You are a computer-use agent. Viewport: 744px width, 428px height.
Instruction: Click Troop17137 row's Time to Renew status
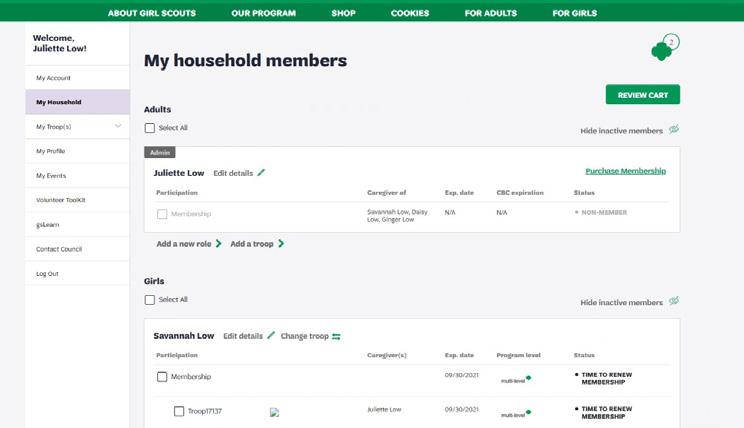[x=606, y=412]
